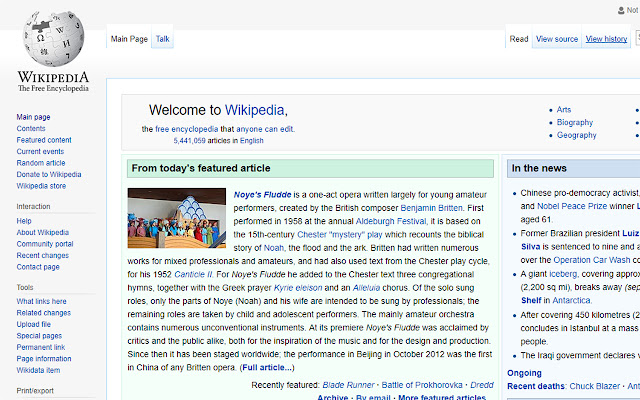Open the Canticle II link

[193, 274]
